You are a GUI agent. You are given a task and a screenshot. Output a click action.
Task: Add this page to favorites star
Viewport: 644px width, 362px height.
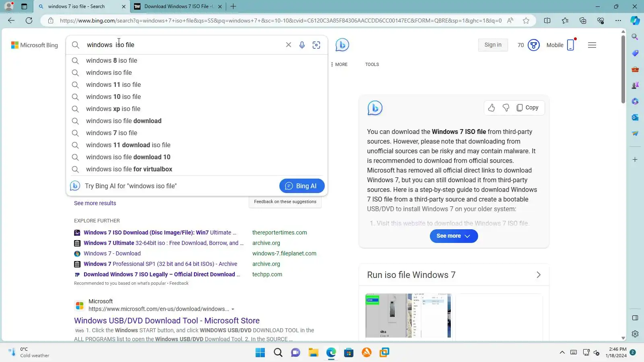[x=526, y=21]
